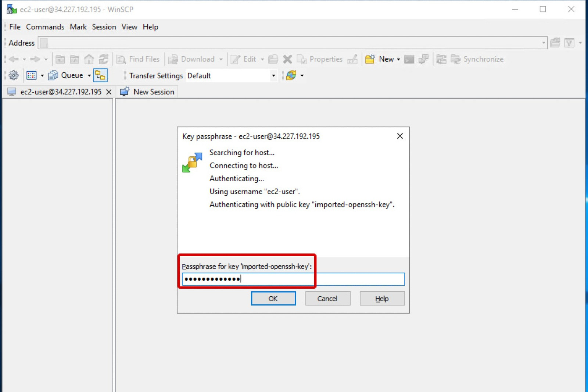Close the ec2-user session tab

pos(109,92)
